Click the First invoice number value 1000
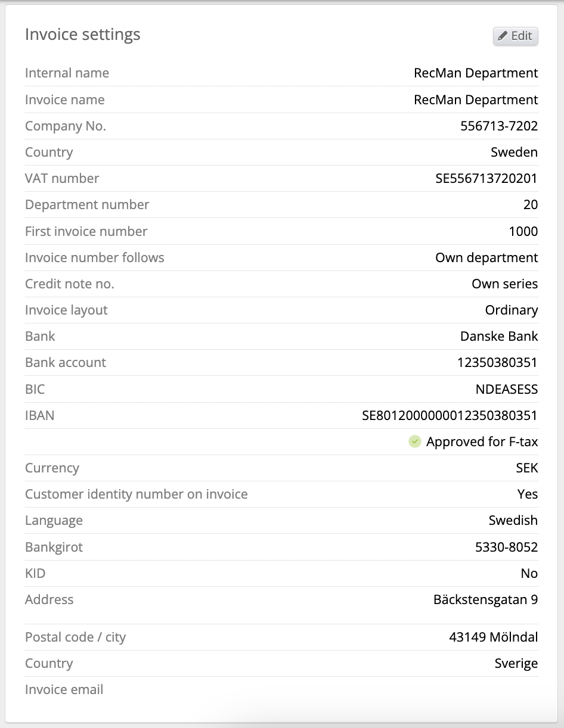The height and width of the screenshot is (728, 564). [x=523, y=231]
